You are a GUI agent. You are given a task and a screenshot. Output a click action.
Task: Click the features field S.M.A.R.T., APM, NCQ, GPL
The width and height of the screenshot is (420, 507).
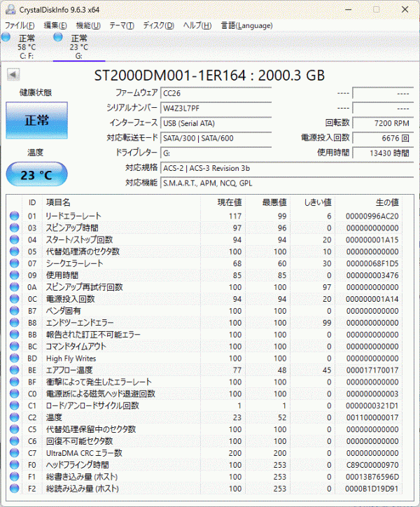pos(287,183)
